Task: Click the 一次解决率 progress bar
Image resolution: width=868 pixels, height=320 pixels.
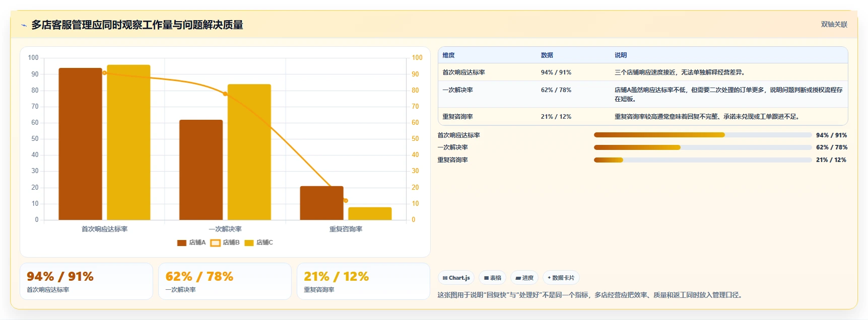Action: (x=703, y=147)
